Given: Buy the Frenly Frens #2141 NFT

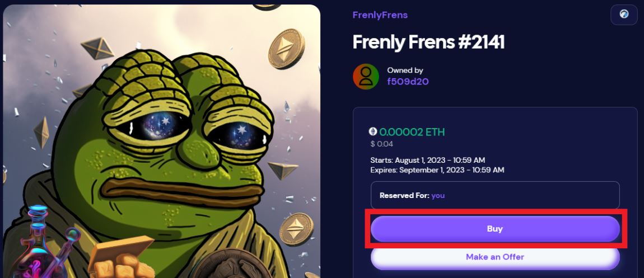Looking at the screenshot, I should pos(495,229).
